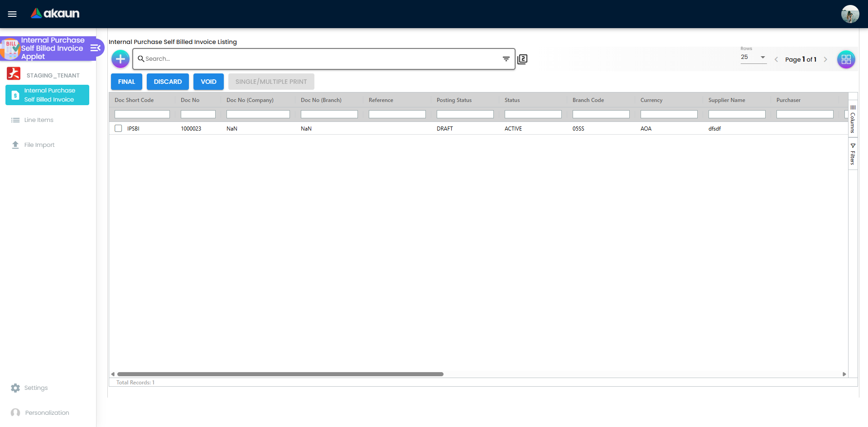Image resolution: width=868 pixels, height=427 pixels.
Task: Click the File Import upload icon
Action: pos(15,144)
